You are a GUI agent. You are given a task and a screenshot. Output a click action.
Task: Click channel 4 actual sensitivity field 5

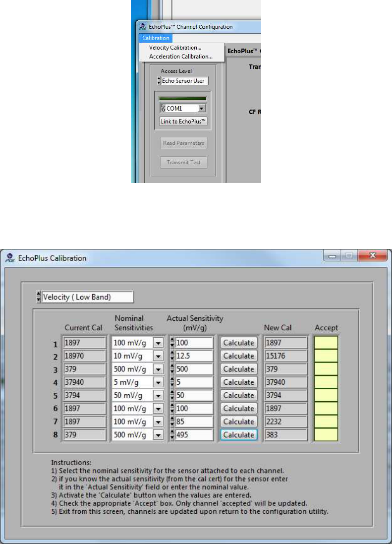(194, 382)
